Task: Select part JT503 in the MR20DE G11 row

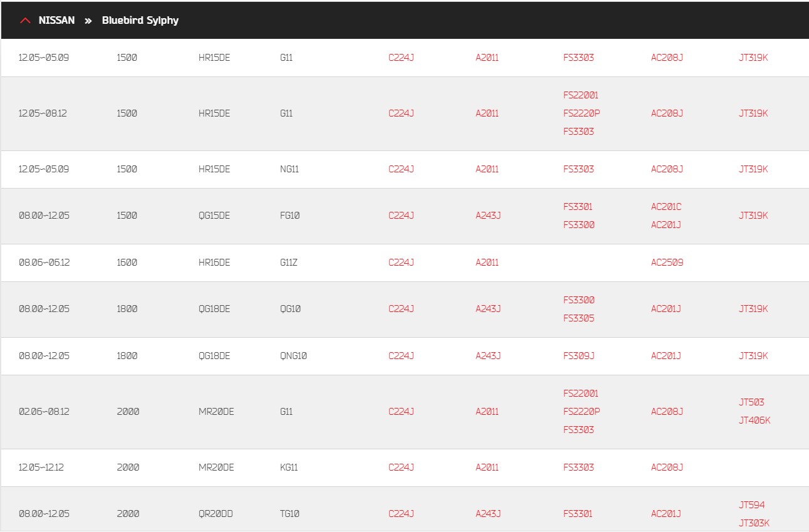Action: (751, 402)
